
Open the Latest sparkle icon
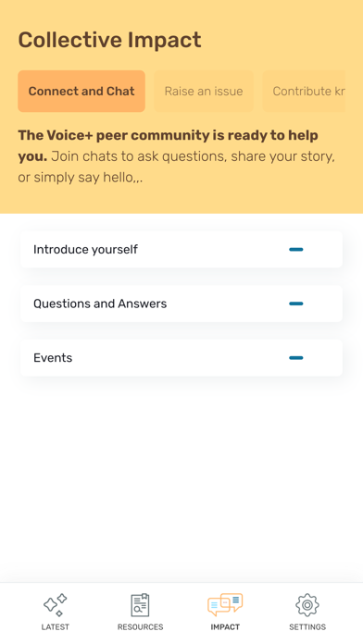click(56, 604)
